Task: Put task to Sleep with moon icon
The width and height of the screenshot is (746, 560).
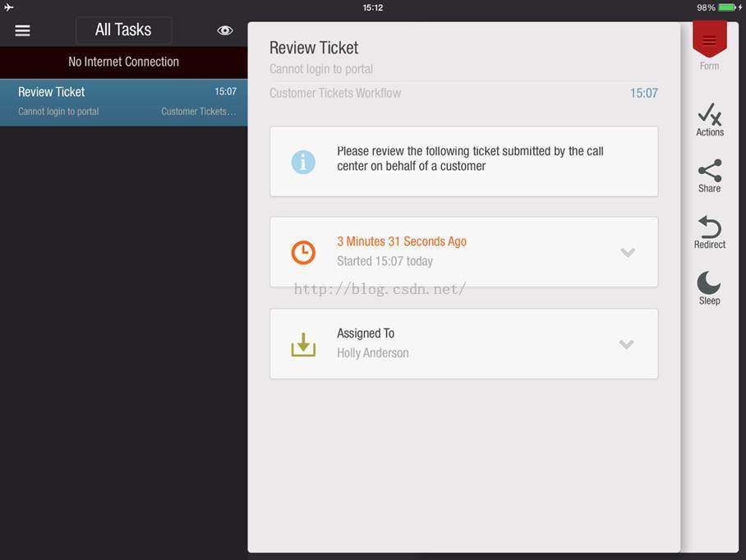Action: tap(709, 282)
